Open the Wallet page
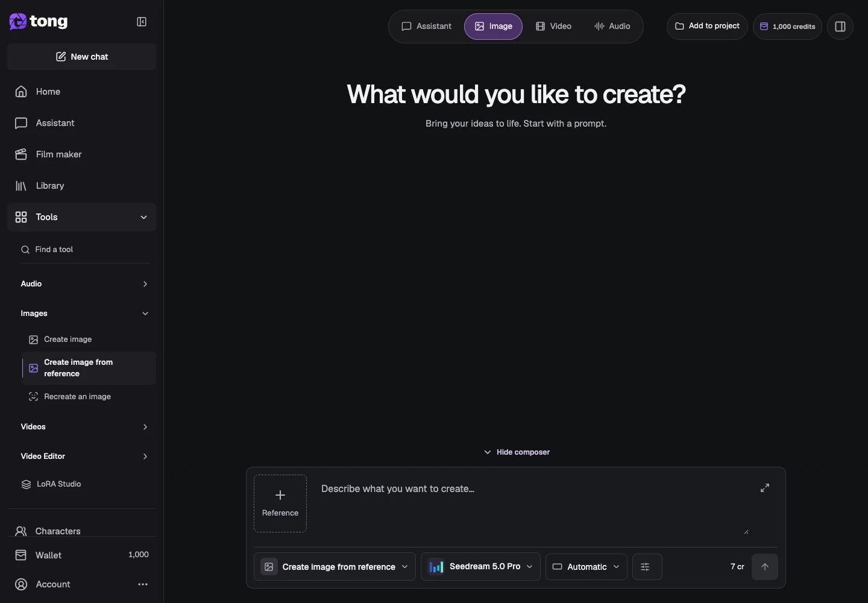Viewport: 868px width, 603px height. (82, 555)
